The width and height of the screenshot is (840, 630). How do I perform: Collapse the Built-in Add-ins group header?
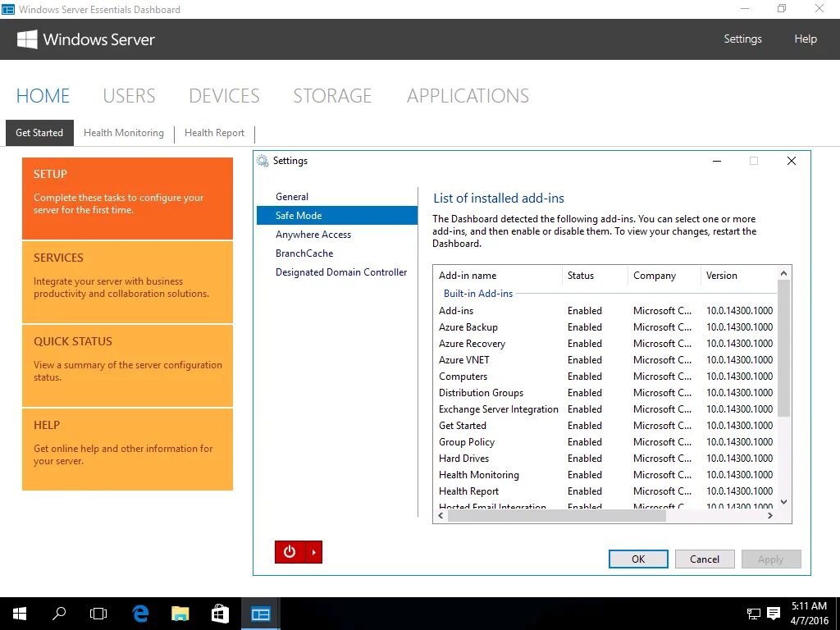pos(478,294)
